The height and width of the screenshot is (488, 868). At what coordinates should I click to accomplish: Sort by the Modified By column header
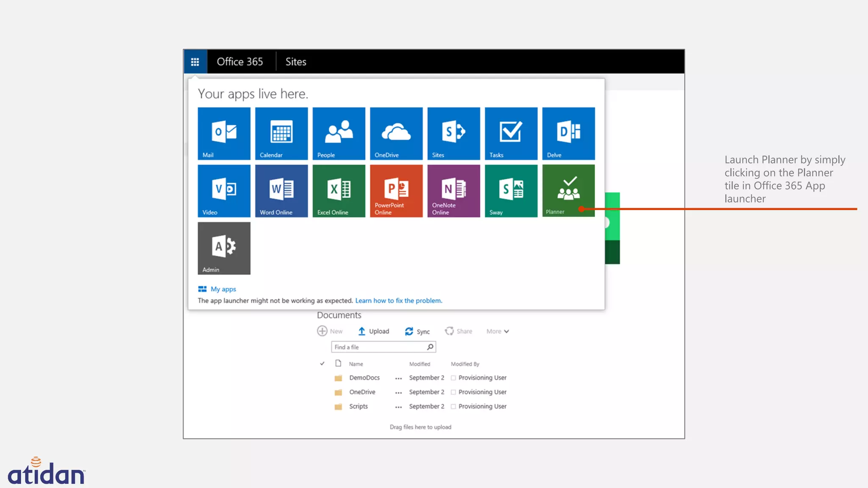pos(465,364)
